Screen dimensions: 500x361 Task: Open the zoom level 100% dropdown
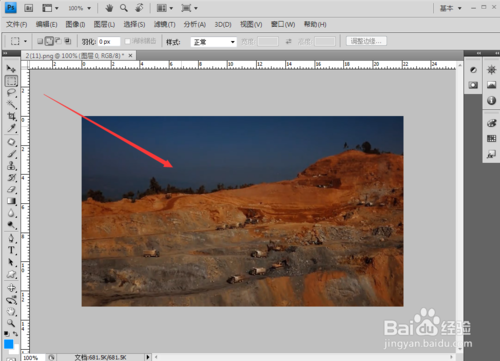[x=79, y=8]
